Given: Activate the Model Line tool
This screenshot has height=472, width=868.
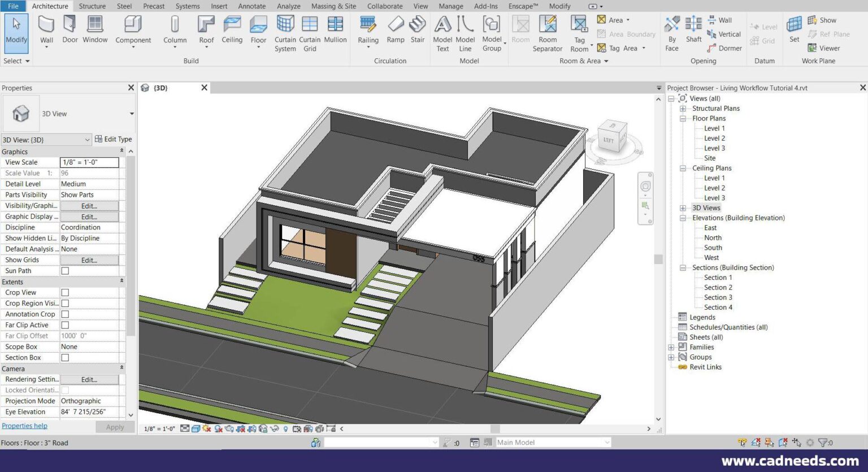Looking at the screenshot, I should (x=465, y=33).
